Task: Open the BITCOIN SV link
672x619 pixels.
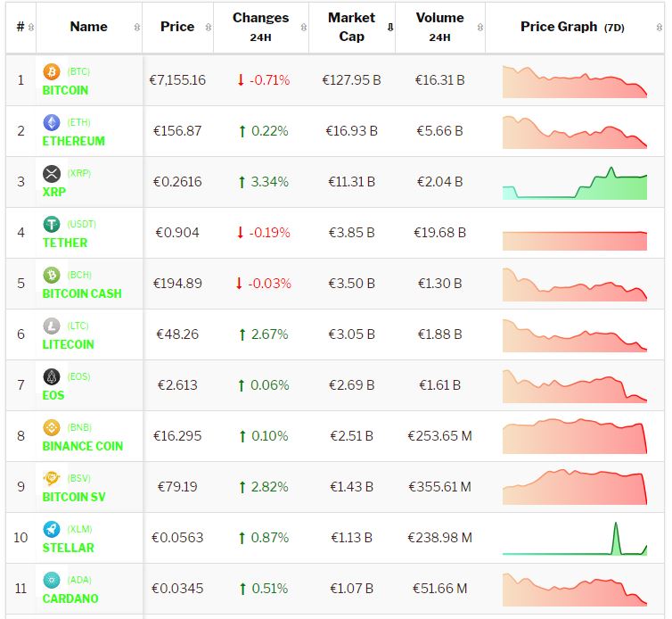Action: coord(78,497)
